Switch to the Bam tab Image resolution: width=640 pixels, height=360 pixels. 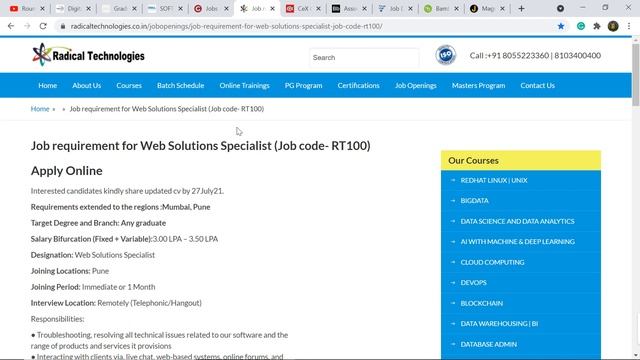pos(439,9)
